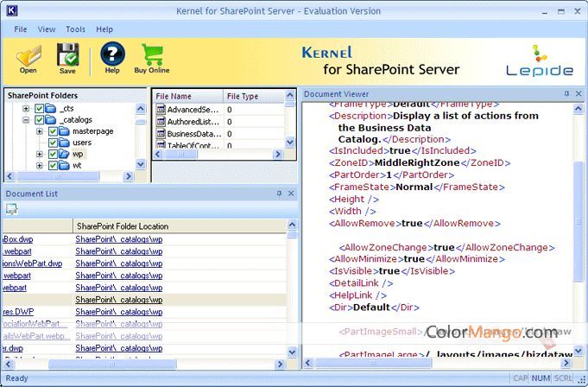Image resolution: width=588 pixels, height=387 pixels.
Task: Close the Document List panel
Action: pyautogui.click(x=291, y=193)
